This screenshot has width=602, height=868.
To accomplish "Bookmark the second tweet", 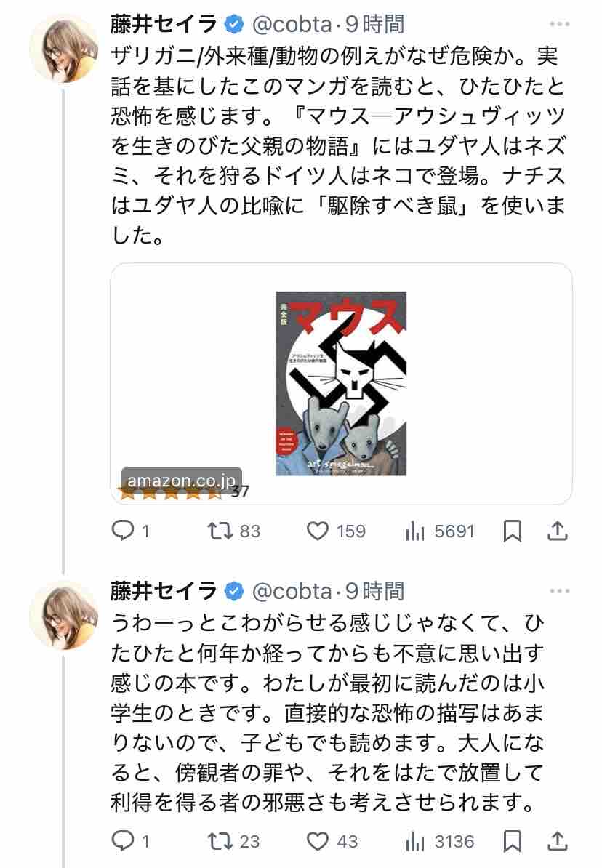I will coord(513,843).
